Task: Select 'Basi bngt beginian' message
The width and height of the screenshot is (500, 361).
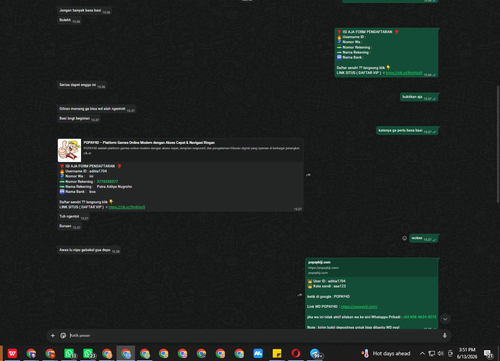Action: (79, 119)
